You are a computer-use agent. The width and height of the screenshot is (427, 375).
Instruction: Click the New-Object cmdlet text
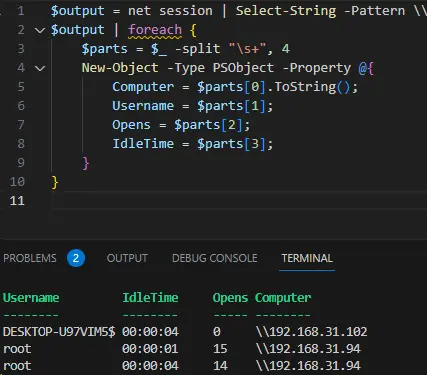[120, 68]
